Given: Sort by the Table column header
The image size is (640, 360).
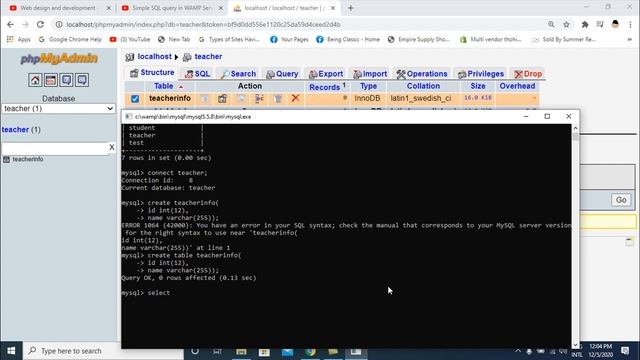Looking at the screenshot, I should pyautogui.click(x=164, y=86).
